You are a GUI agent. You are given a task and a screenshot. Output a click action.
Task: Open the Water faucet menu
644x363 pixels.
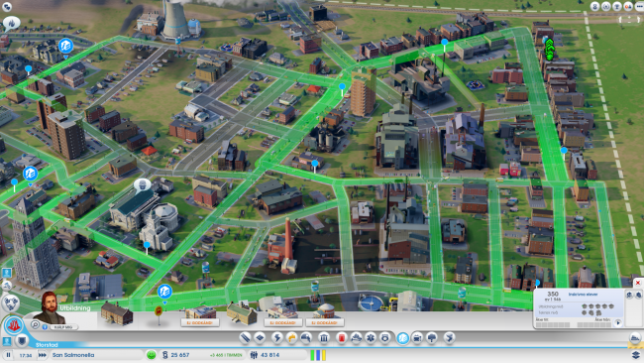[x=292, y=338]
